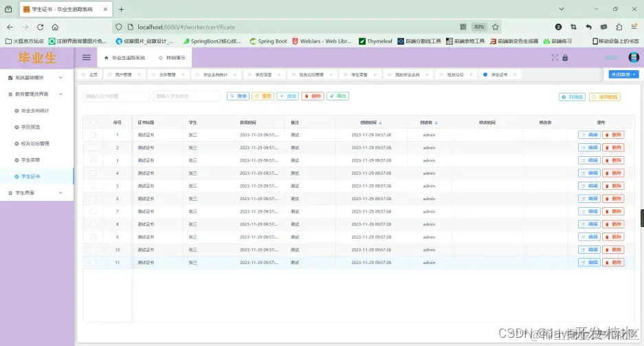Switch to the 主页 tab
644x346 pixels.
coord(90,75)
